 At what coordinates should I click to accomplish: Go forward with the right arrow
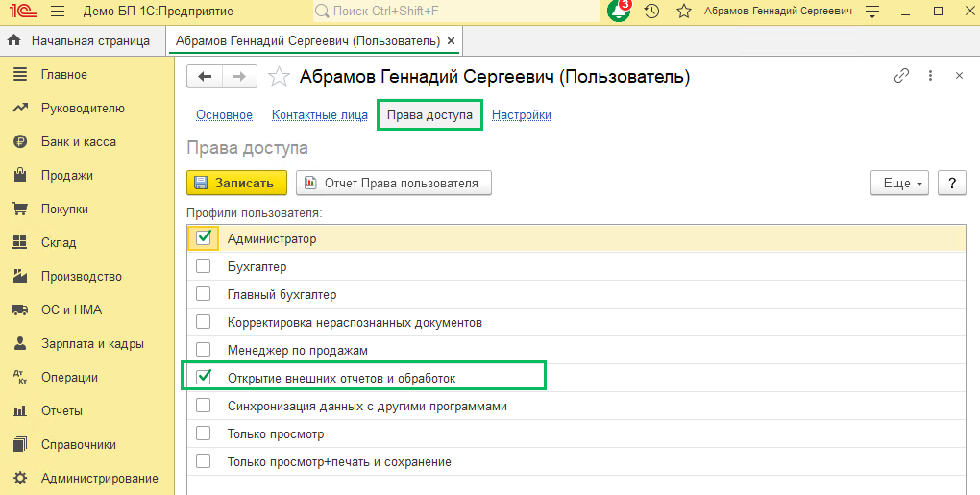coord(239,77)
